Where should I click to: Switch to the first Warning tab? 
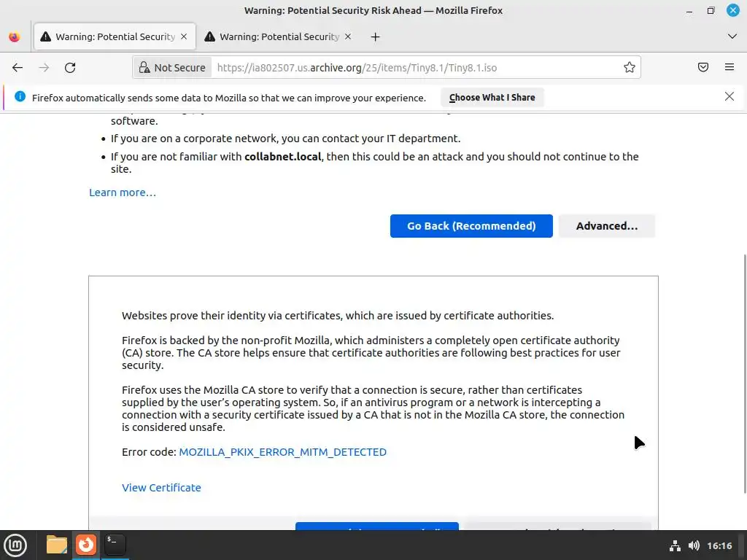115,36
